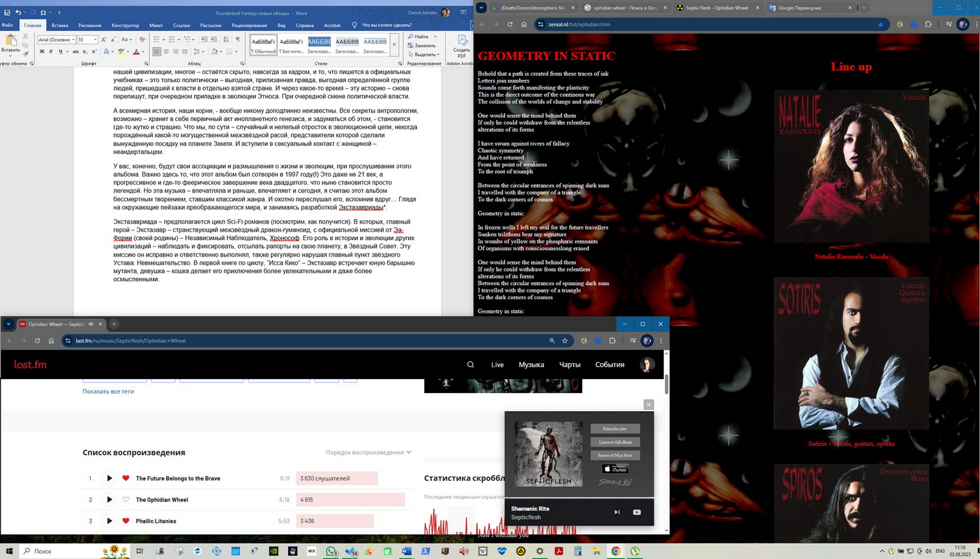The width and height of the screenshot is (980, 559).
Task: Open Выделить dropdown in editing group
Action: click(425, 54)
